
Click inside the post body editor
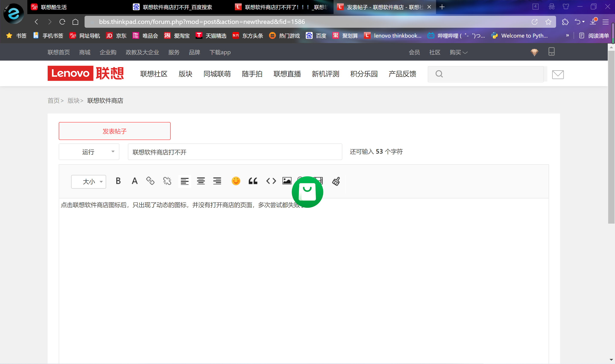(304, 281)
